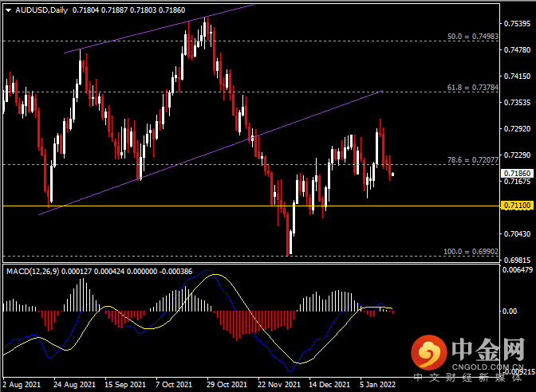Click the current price label 0.71860
This screenshot has width=536, height=392.
[x=517, y=174]
